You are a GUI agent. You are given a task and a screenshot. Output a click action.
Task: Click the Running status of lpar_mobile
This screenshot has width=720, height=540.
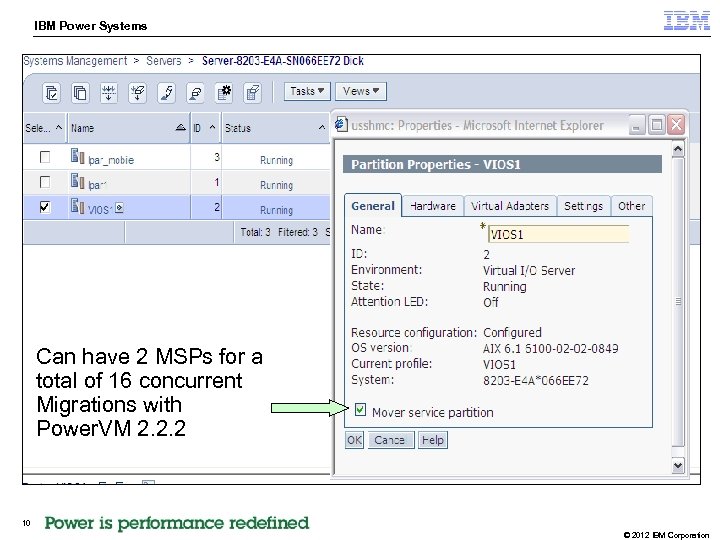pos(276,160)
